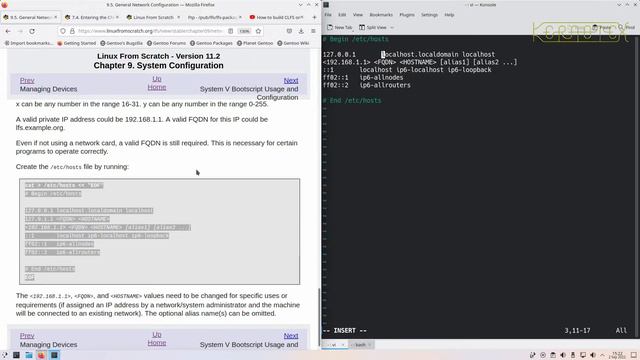Expand the Split View dropdown arrow
640x360 pixels.
(x=392, y=27)
